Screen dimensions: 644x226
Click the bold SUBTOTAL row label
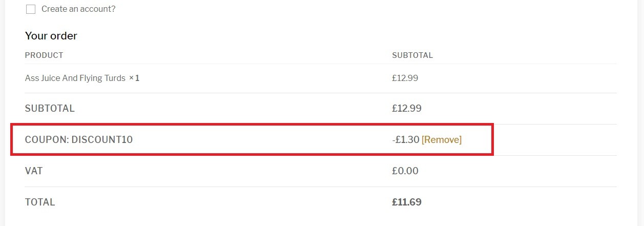[50, 109]
